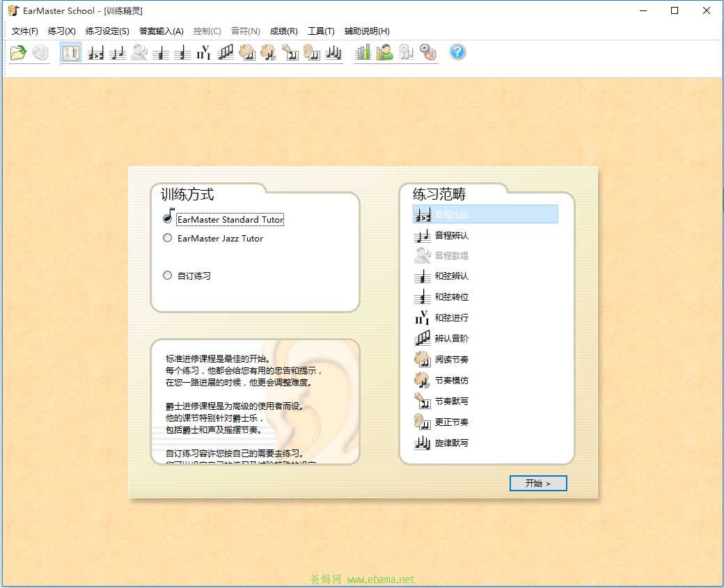Viewport: 724px width, 588px height.
Task: Maximize the EarMaster School window
Action: (x=675, y=10)
